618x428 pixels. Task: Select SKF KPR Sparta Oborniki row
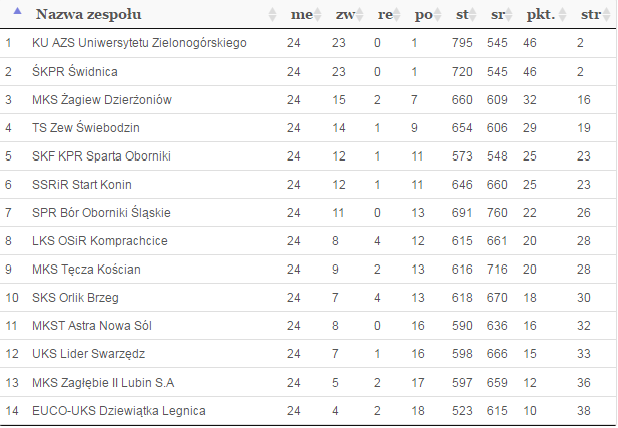(308, 156)
